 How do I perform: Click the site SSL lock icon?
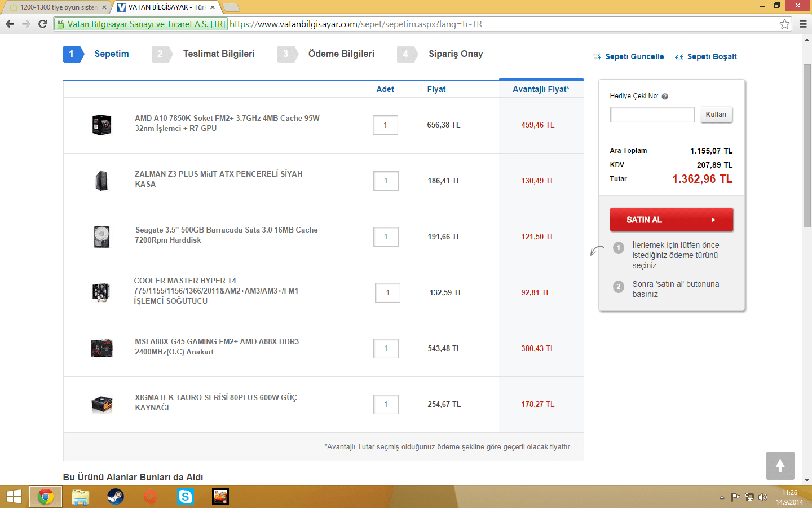tap(61, 24)
